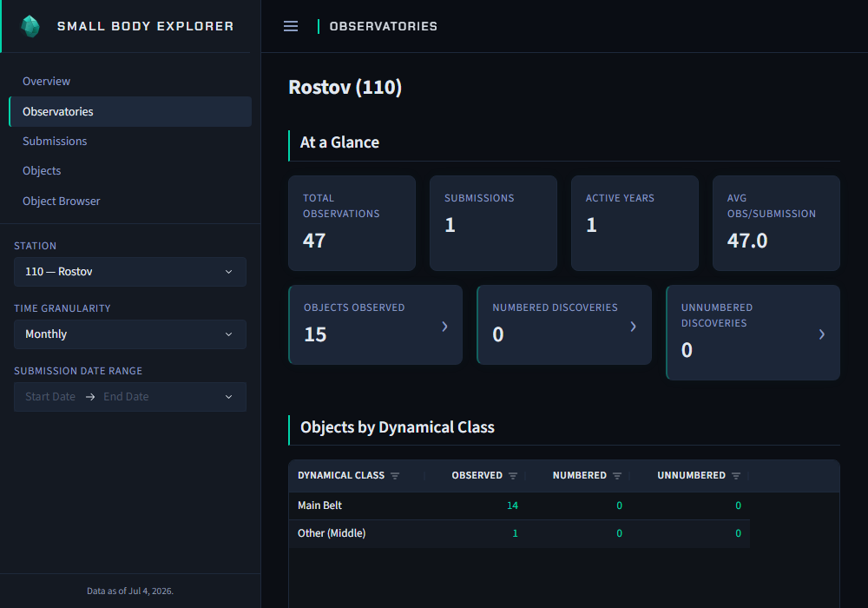
Task: Open the Objects page
Action: click(42, 170)
